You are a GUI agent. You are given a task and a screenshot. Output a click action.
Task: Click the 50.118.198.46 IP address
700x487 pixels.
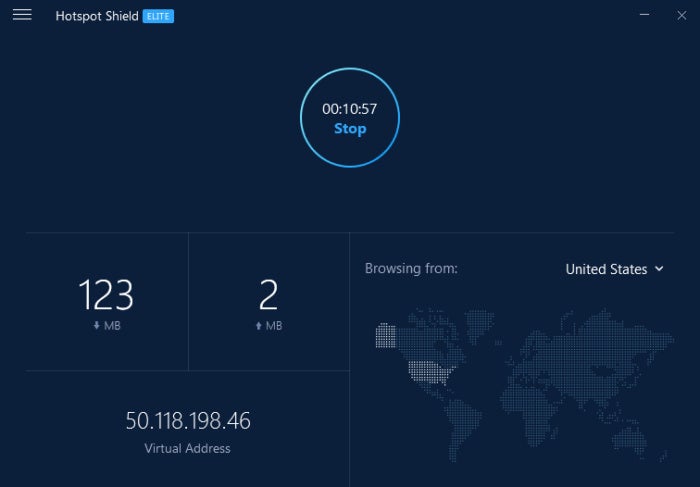tap(188, 421)
